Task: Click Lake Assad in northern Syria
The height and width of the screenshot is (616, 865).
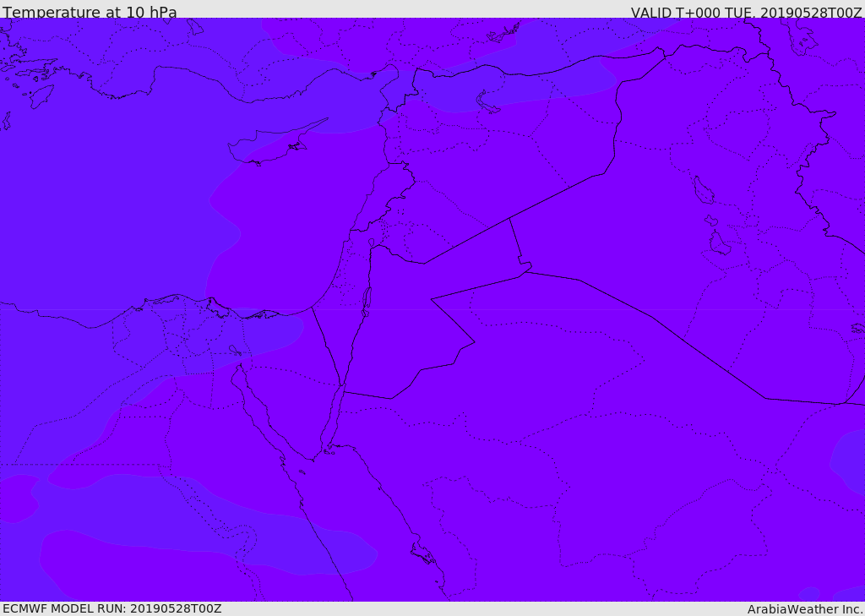Action: [487, 102]
